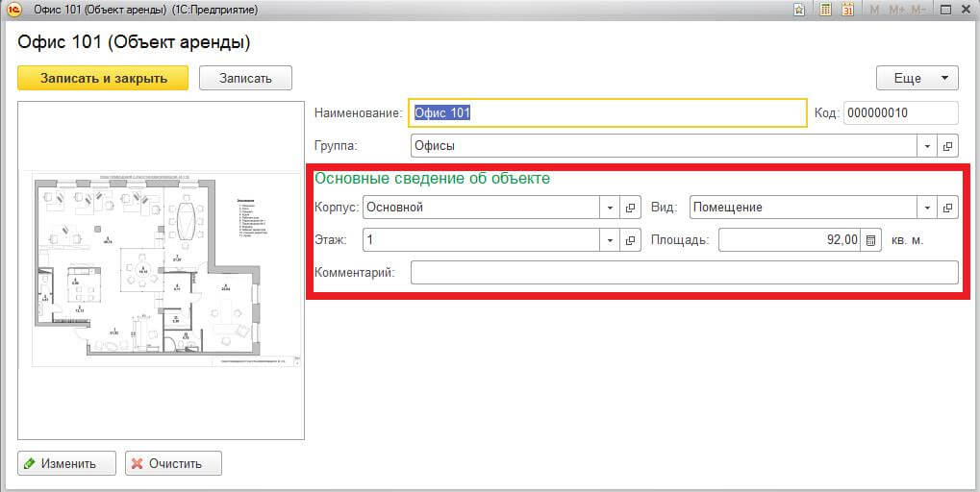
Task: Click the Очистить picture button
Action: [x=173, y=463]
